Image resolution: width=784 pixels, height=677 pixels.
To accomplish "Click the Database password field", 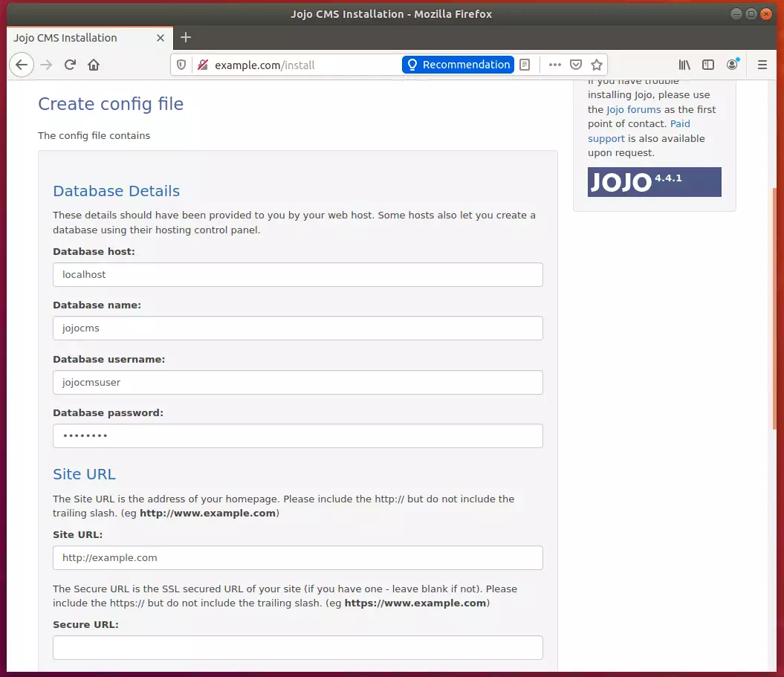I will [x=297, y=435].
